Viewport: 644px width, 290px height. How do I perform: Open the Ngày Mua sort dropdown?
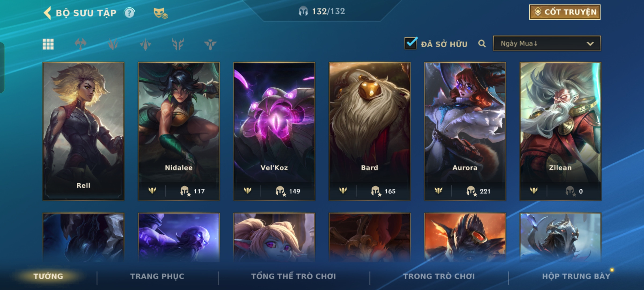coord(547,44)
